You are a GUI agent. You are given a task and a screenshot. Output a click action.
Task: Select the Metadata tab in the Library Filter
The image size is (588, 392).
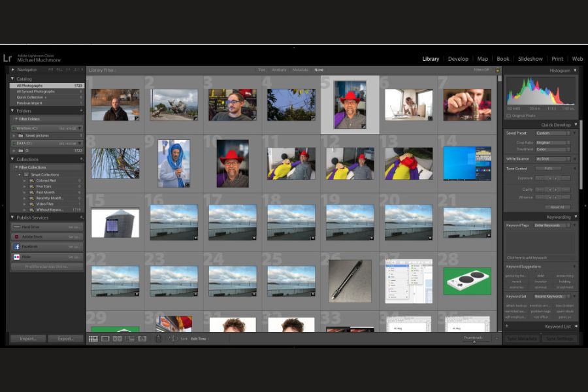[300, 70]
